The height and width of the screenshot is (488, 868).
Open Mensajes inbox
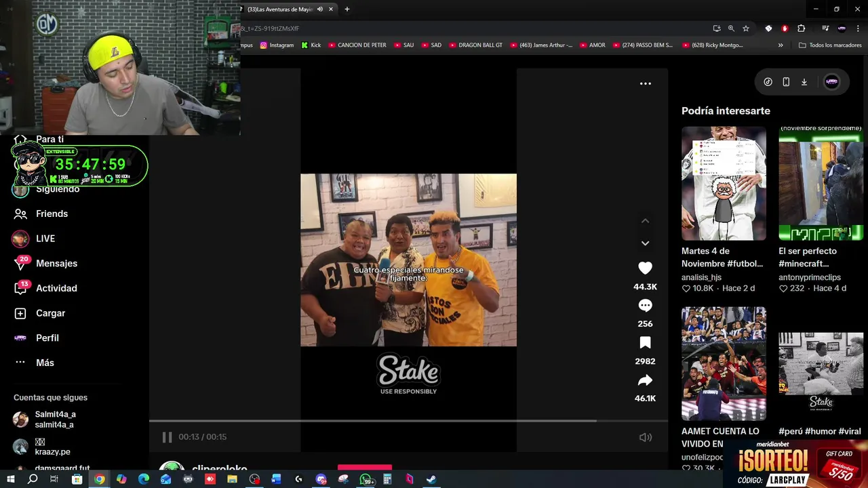point(46,263)
